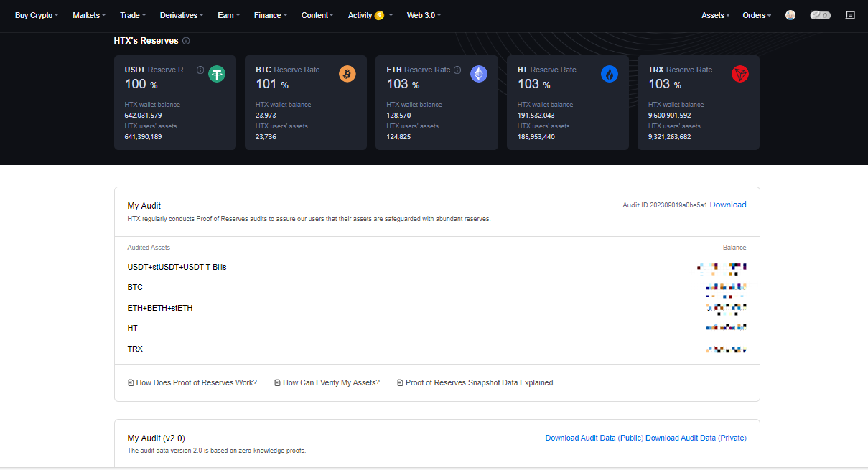Click Audit ID 202309019a0be5a1

click(x=665, y=205)
